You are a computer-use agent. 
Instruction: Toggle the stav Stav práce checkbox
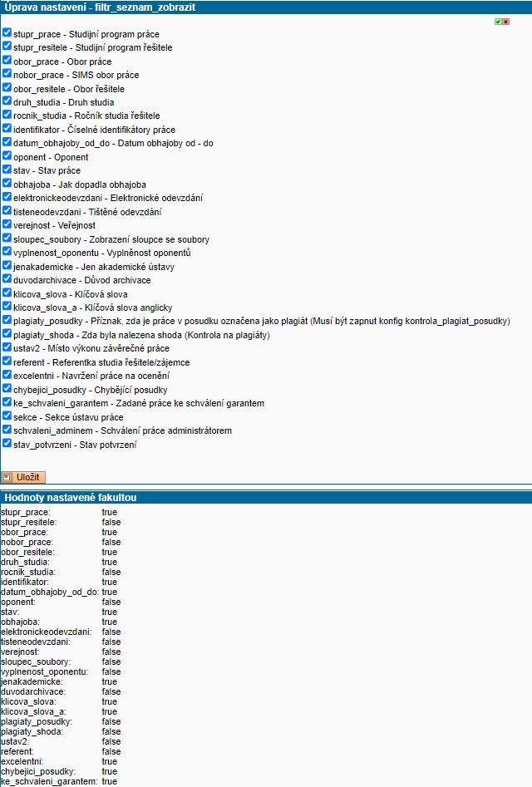[x=7, y=170]
